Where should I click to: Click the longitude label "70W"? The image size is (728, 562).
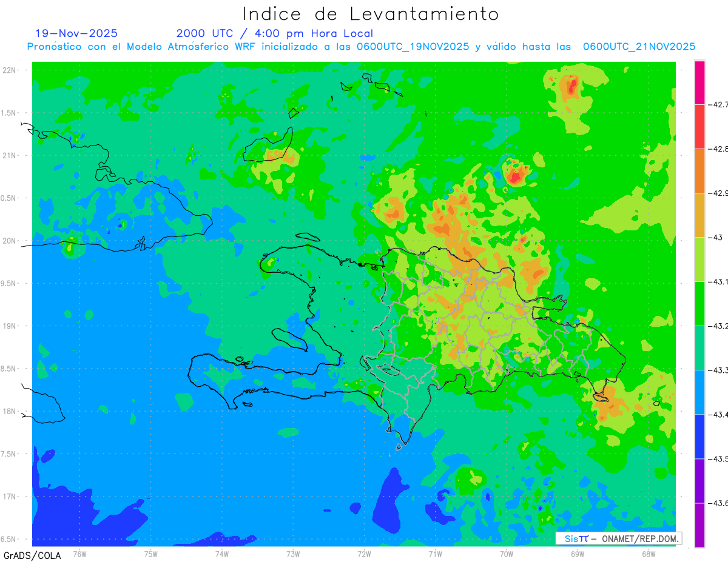507,554
